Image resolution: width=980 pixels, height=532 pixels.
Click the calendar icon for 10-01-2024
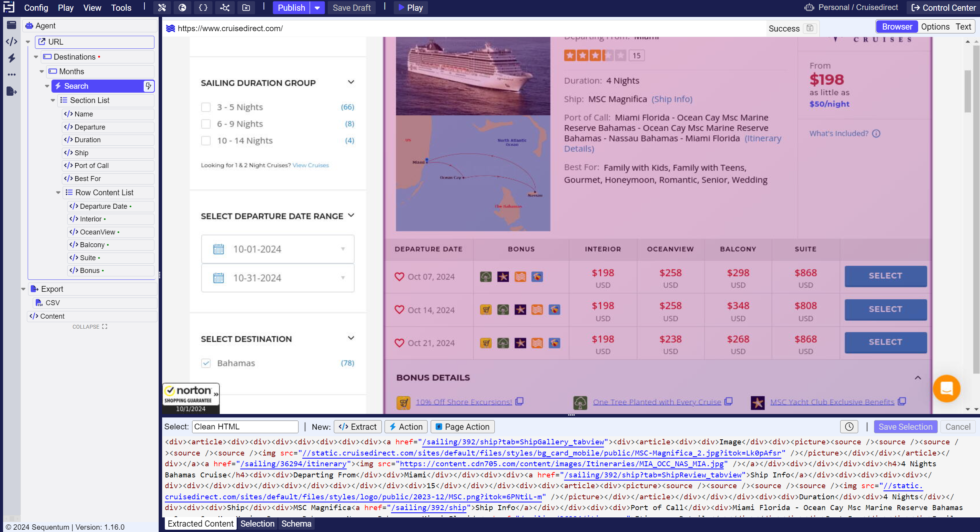tap(219, 249)
